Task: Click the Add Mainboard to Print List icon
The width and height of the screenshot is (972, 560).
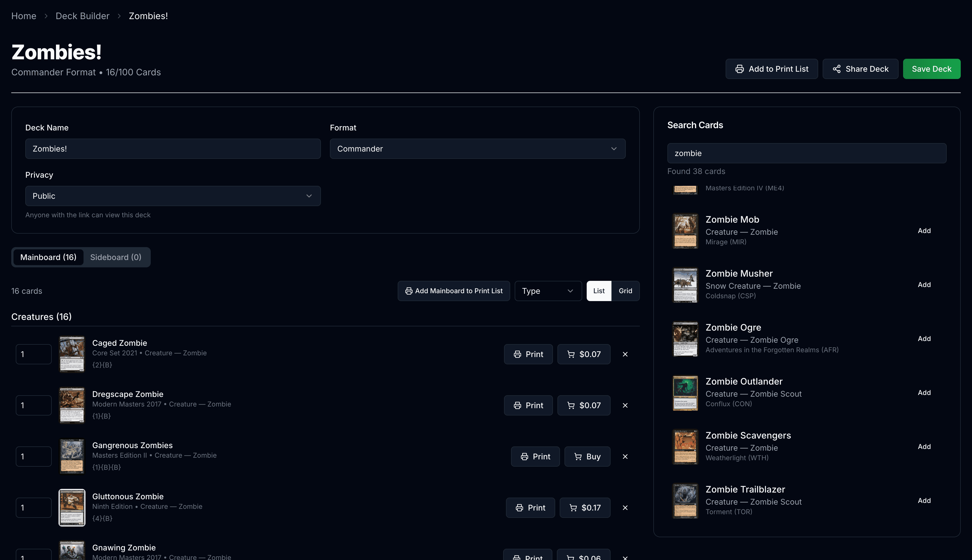Action: point(408,290)
